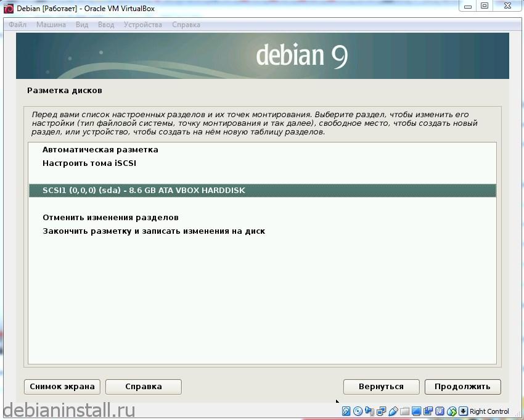
Task: Click the mouse integration status icon
Action: 452,411
